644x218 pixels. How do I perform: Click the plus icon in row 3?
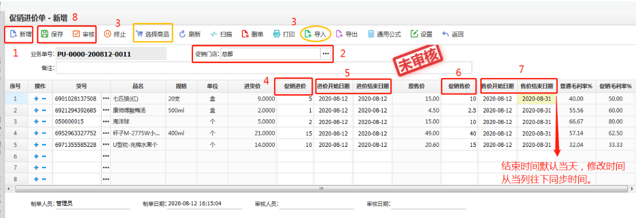(x=36, y=122)
